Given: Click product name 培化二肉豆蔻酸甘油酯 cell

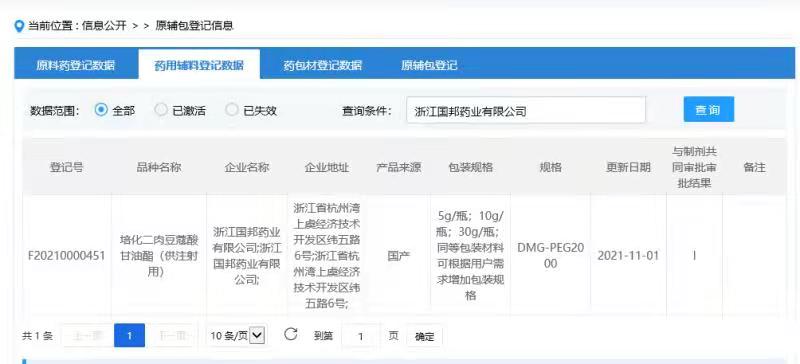Looking at the screenshot, I should 159,255.
